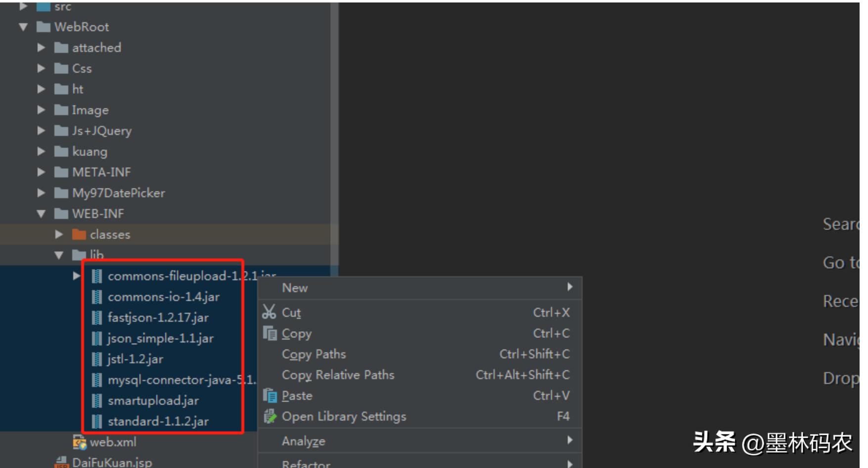Viewport: 868px width, 468px height.
Task: Click the web.xml file icon
Action: (79, 442)
